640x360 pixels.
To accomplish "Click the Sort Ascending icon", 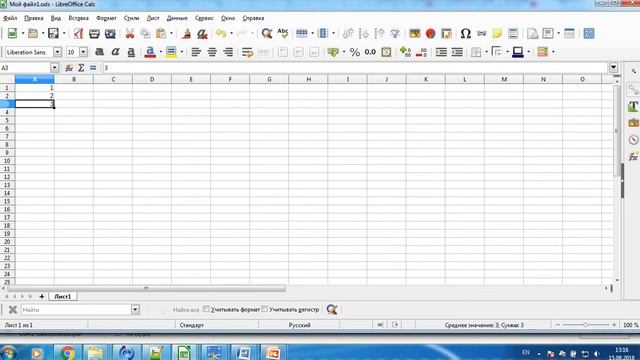I will 364,33.
